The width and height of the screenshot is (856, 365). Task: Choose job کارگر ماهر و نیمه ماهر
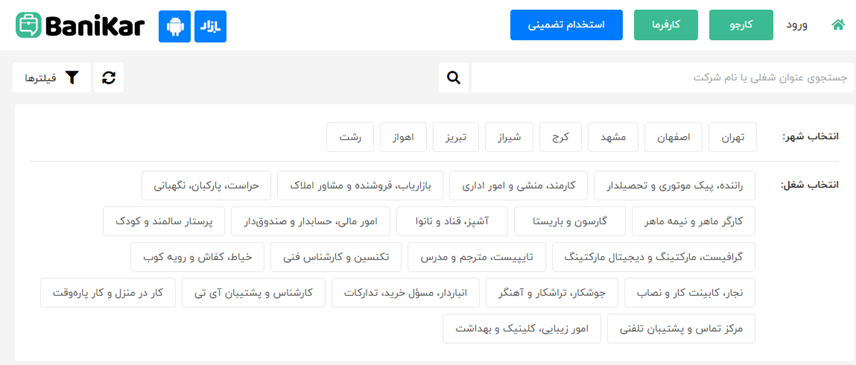694,221
